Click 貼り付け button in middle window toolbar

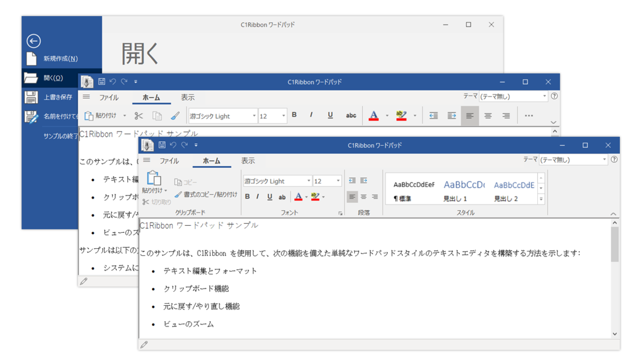pyautogui.click(x=101, y=115)
